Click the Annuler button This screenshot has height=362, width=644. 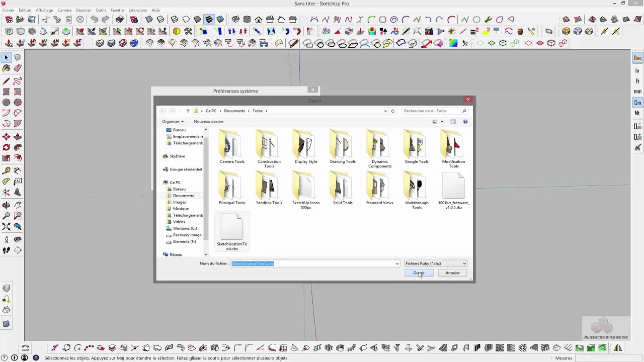click(452, 273)
